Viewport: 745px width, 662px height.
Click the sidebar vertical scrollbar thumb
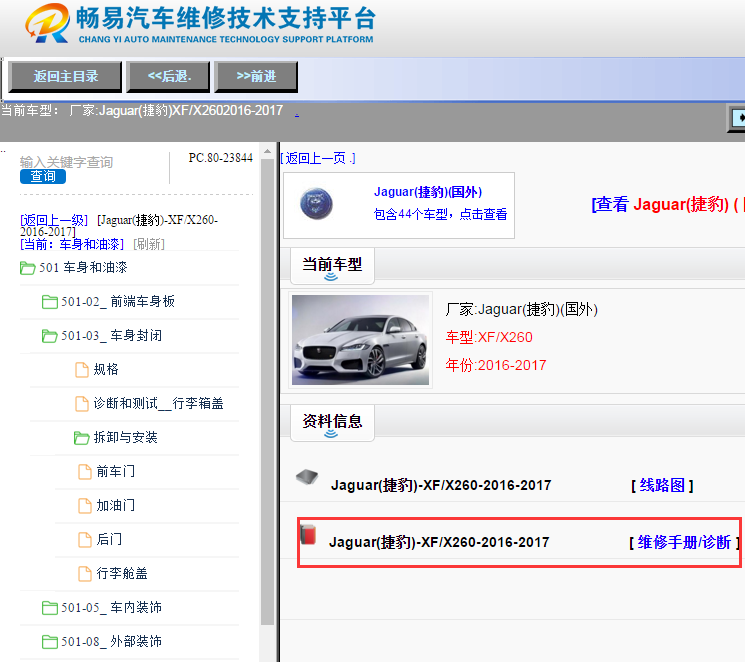267,392
